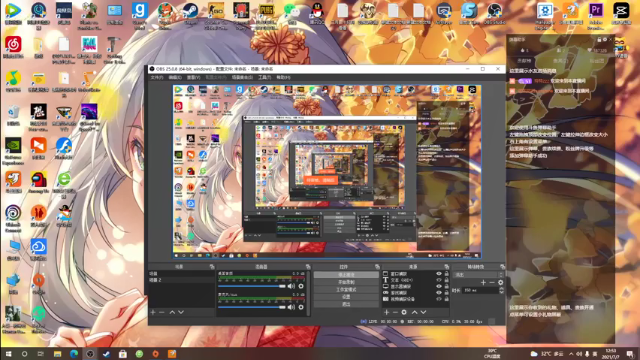Toggle visibility of 显示器捕获 display capture source

[439, 287]
